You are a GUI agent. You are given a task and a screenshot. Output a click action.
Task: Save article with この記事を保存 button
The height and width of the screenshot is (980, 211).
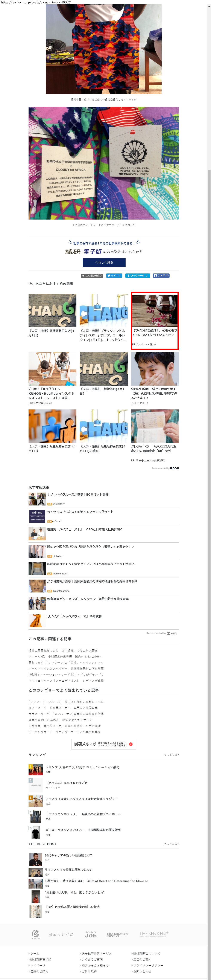pyautogui.click(x=92, y=275)
